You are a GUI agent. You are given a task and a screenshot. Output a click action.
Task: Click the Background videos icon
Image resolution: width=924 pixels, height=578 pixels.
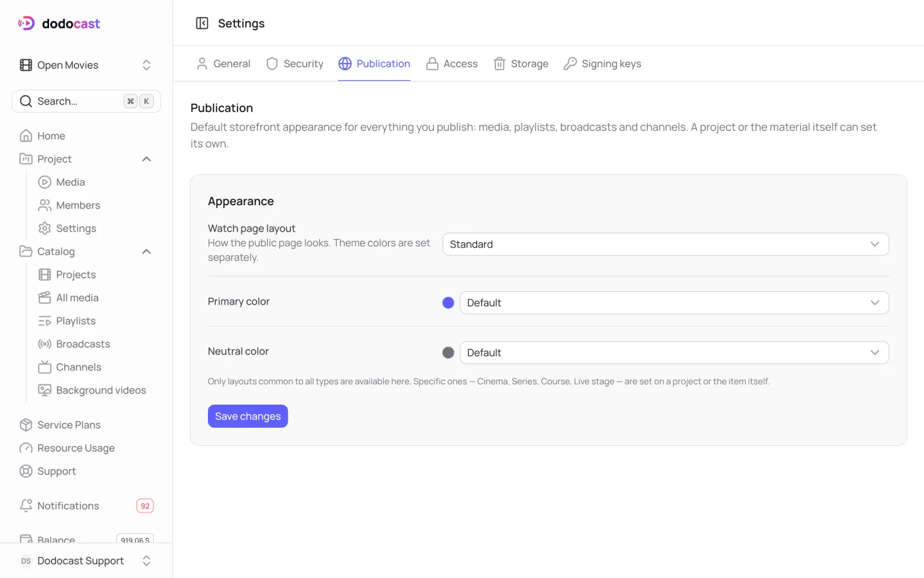pyautogui.click(x=44, y=390)
